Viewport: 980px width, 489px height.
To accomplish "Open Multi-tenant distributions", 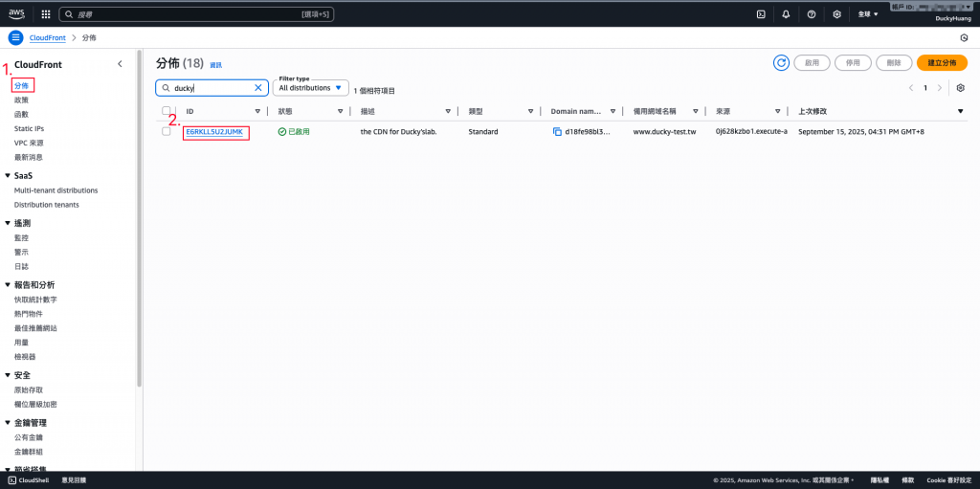I will (x=56, y=190).
